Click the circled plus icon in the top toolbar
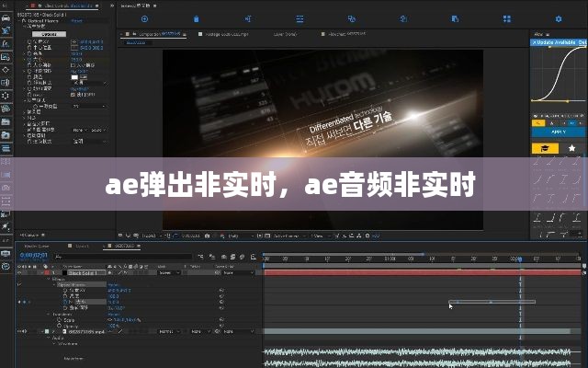The image size is (588, 368). click(144, 17)
